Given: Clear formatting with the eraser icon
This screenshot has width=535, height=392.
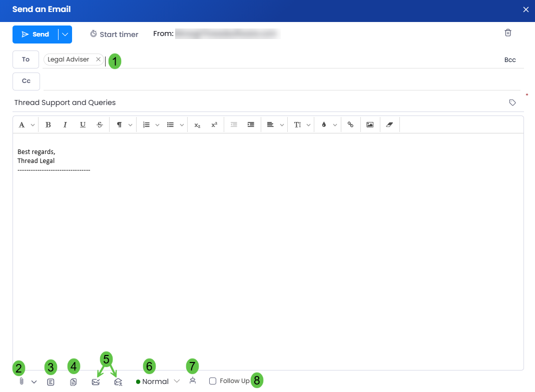Looking at the screenshot, I should [390, 125].
